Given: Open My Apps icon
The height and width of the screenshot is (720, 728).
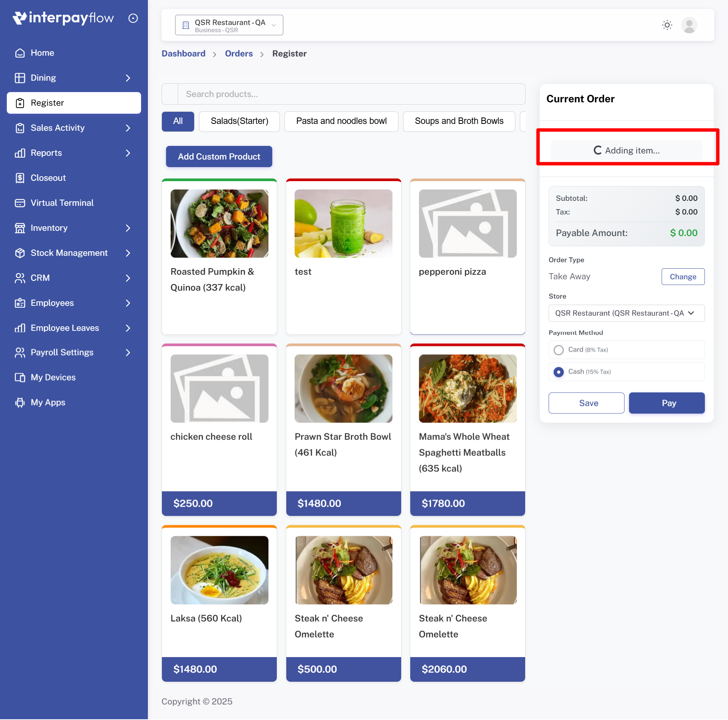Looking at the screenshot, I should click(x=20, y=402).
